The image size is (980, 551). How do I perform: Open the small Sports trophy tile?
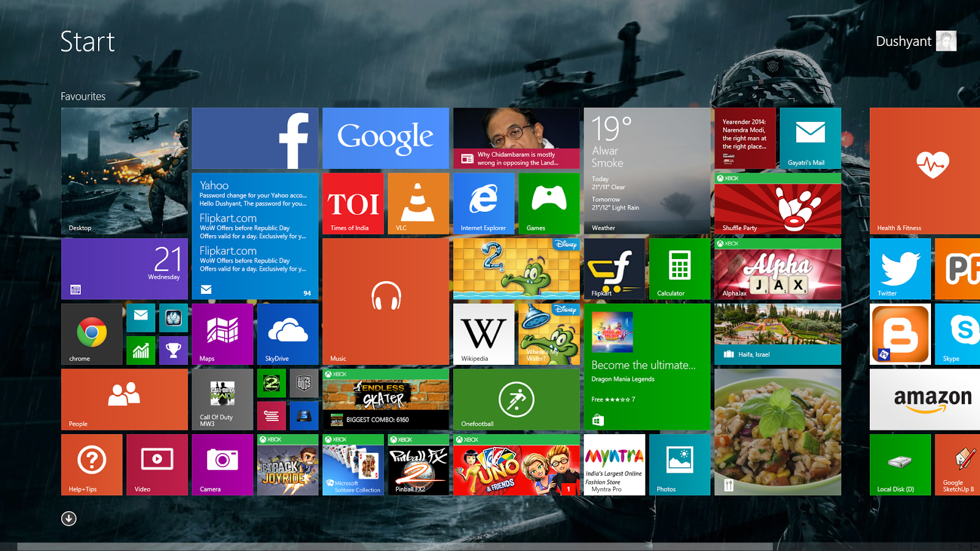173,351
